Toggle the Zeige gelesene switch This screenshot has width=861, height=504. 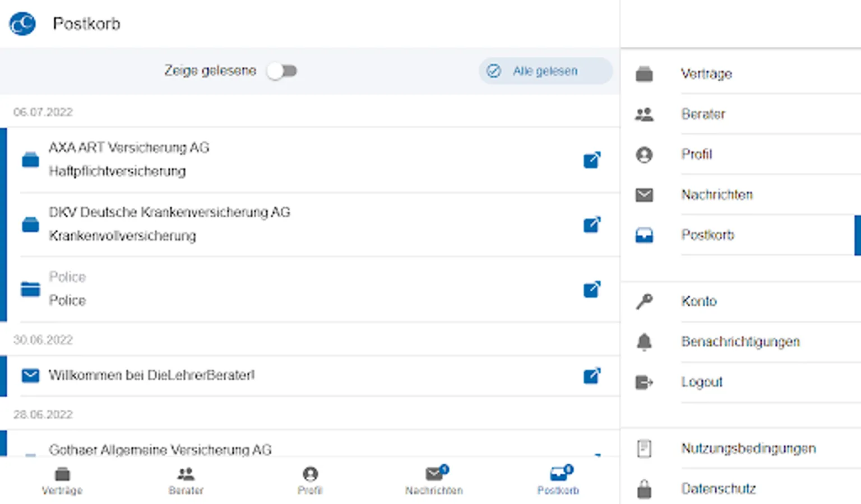pyautogui.click(x=282, y=71)
